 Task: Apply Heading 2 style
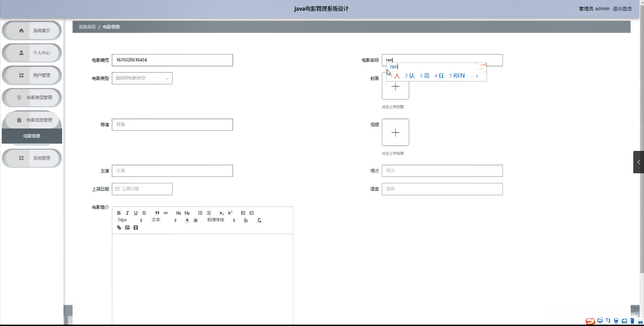click(187, 213)
